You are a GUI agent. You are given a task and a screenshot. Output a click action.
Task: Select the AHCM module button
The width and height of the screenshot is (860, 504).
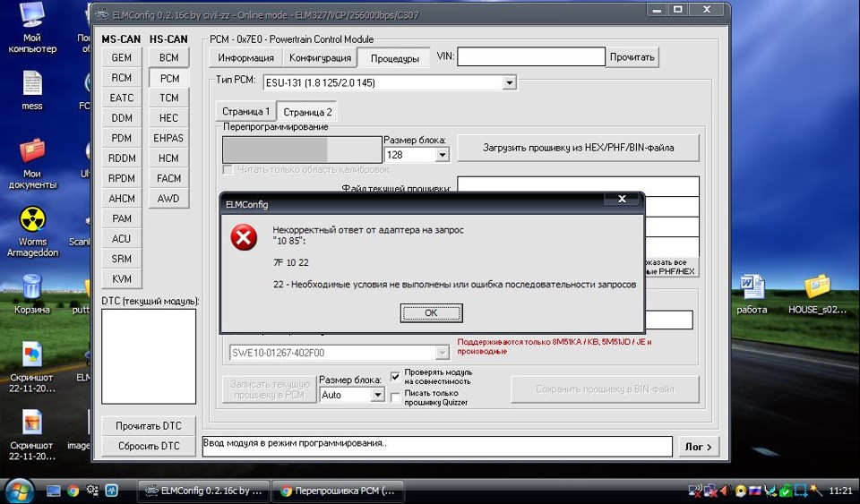pos(121,199)
